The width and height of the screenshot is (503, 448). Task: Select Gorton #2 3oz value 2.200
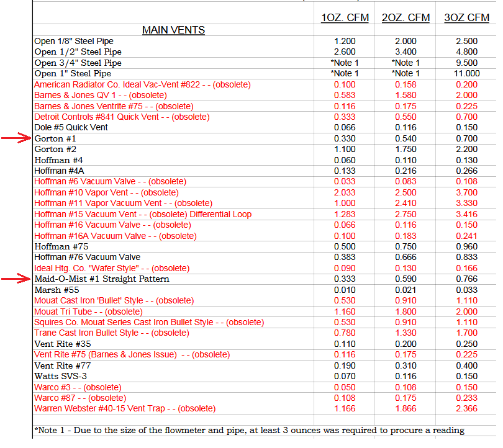point(467,150)
